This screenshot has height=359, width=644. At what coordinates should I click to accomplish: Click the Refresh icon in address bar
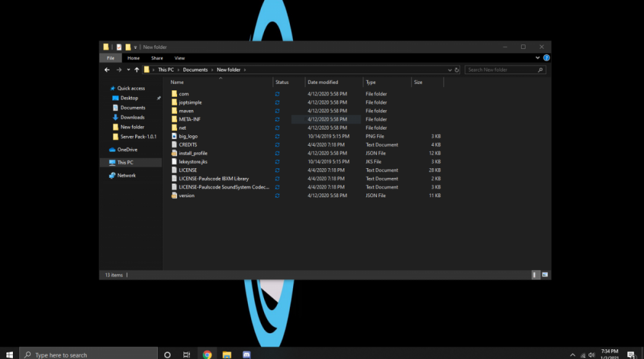pyautogui.click(x=457, y=70)
